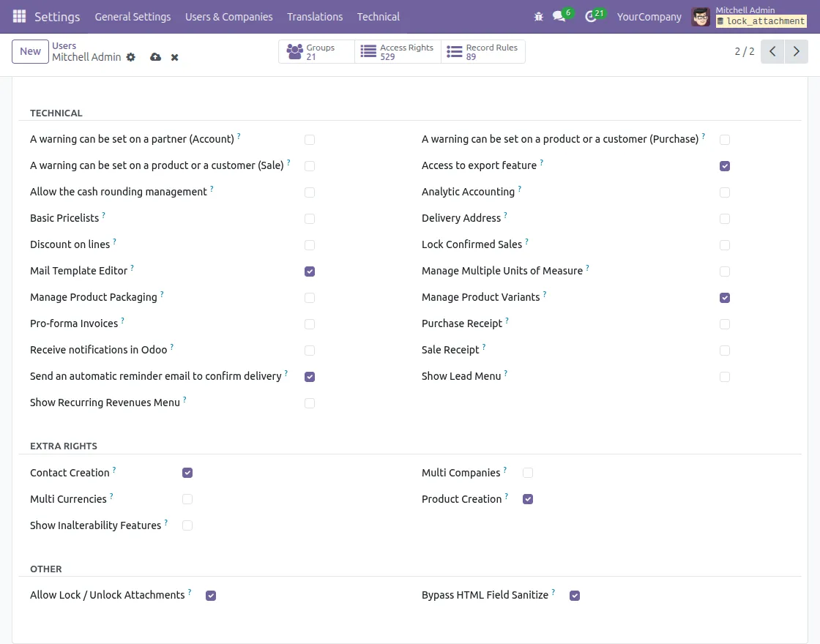Open the activities clock icon
Screen dimensions: 820x644
[x=590, y=17]
